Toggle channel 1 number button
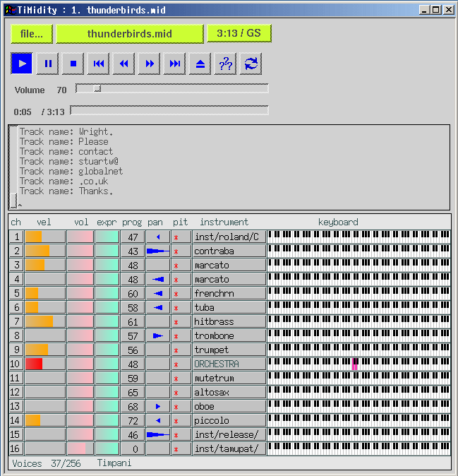Image resolution: width=458 pixels, height=476 pixels. (x=16, y=237)
